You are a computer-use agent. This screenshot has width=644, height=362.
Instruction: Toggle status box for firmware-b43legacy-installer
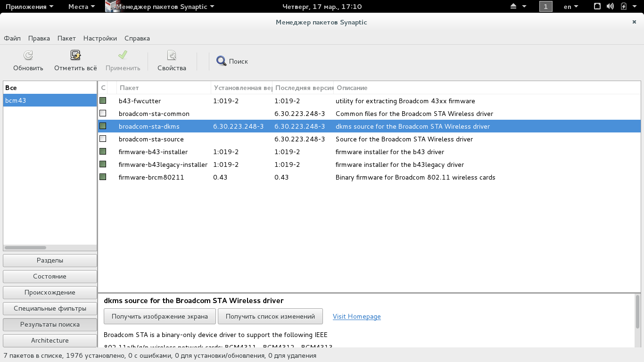coord(103,165)
